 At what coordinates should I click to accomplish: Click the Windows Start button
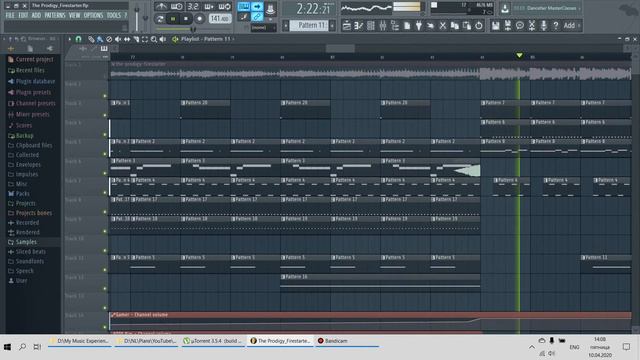[x=7, y=347]
